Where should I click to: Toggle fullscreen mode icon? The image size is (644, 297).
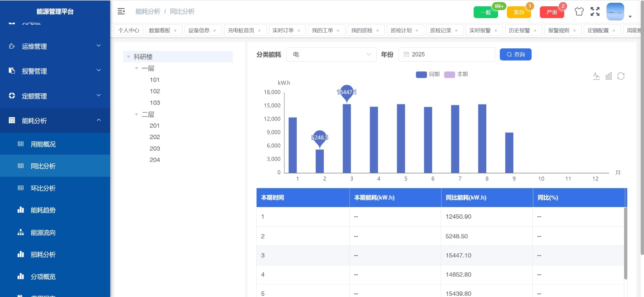[x=595, y=12]
